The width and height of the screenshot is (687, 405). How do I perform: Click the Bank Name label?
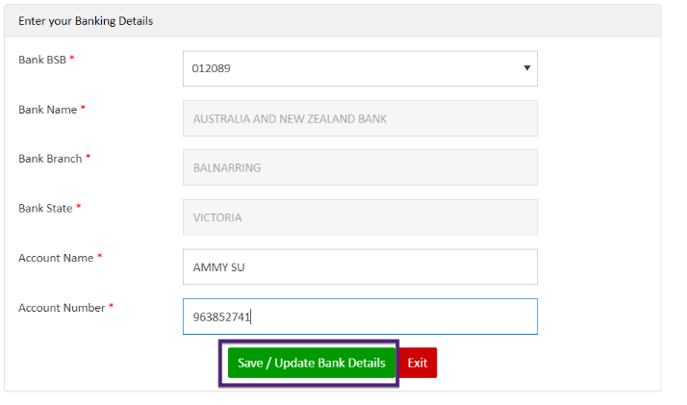pyautogui.click(x=47, y=110)
